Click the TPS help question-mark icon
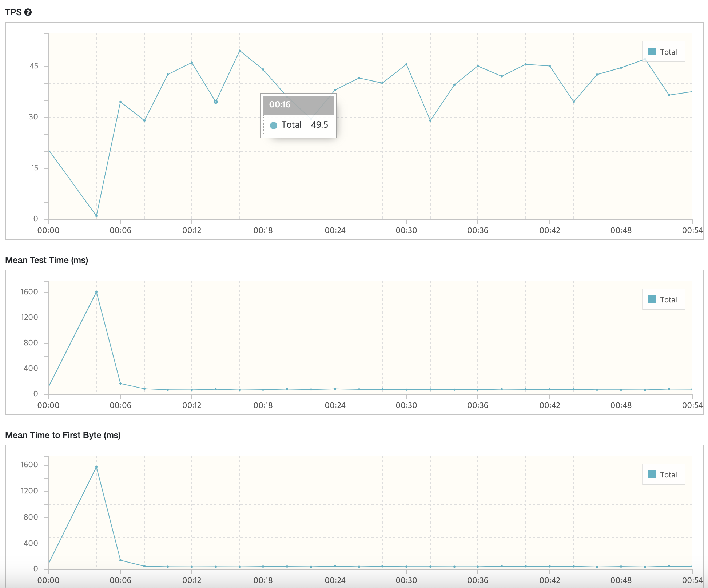 [x=28, y=12]
